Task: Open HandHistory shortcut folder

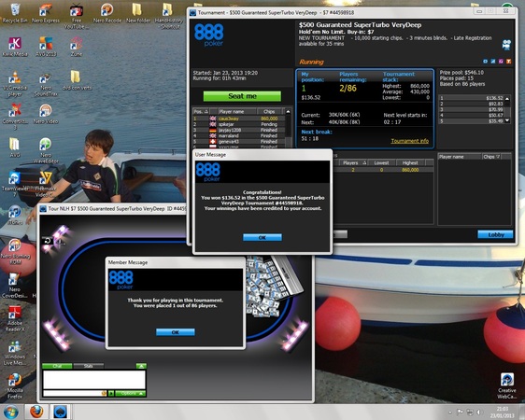Action: coord(169,16)
